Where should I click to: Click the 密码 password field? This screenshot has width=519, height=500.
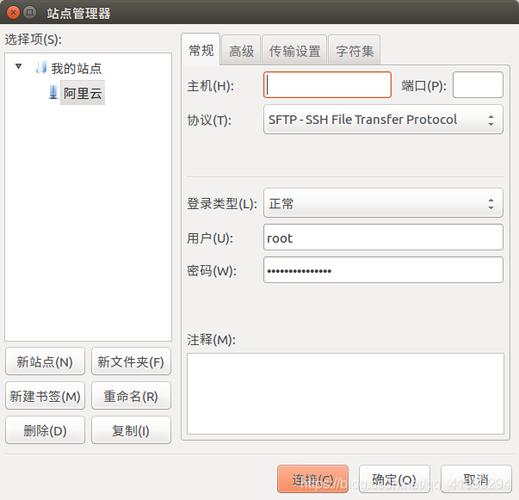click(383, 270)
